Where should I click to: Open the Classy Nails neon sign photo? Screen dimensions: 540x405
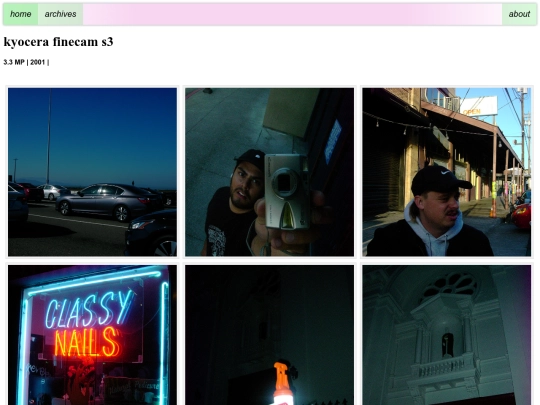coord(92,335)
